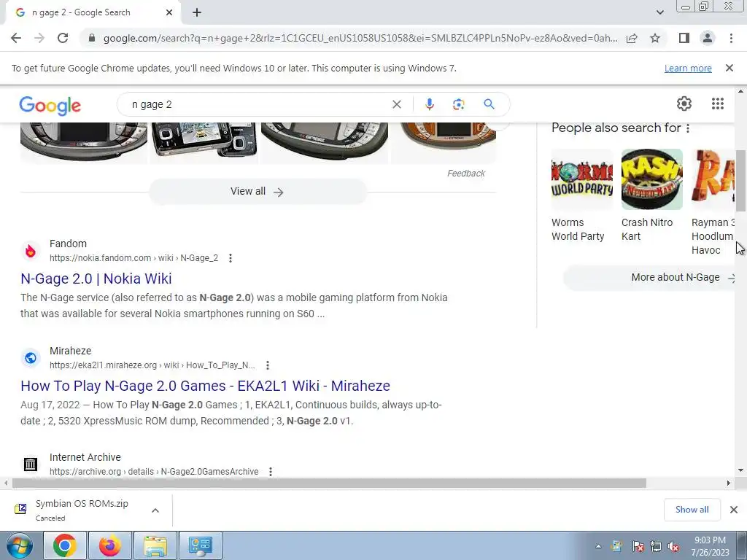Open more options for the Internet Archive result

(270, 472)
